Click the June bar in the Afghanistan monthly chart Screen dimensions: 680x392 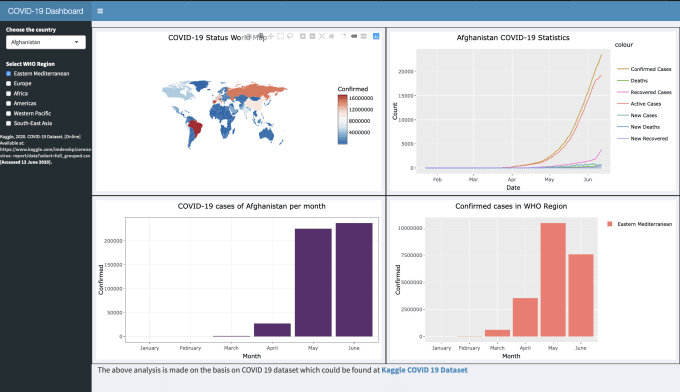coord(354,280)
